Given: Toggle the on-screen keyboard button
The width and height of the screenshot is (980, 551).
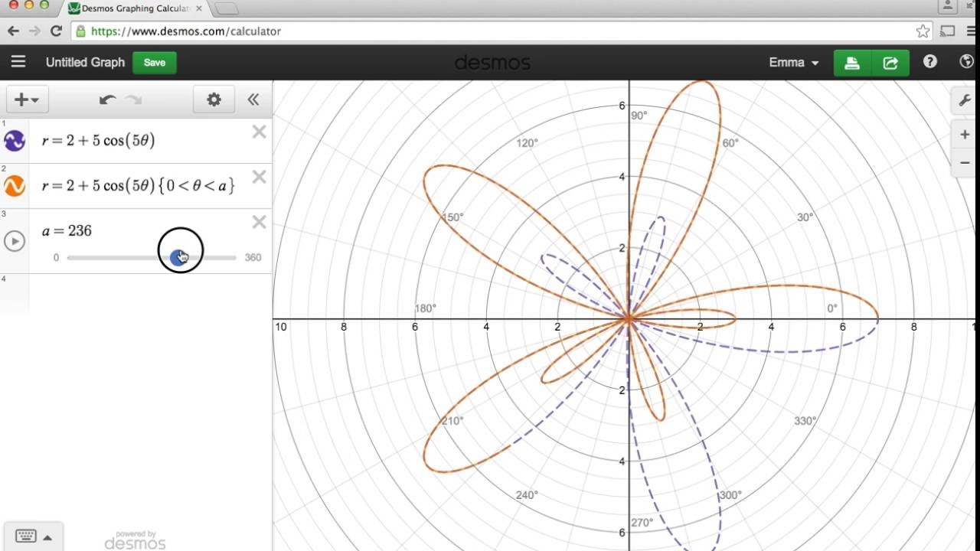Looking at the screenshot, I should pyautogui.click(x=33, y=536).
